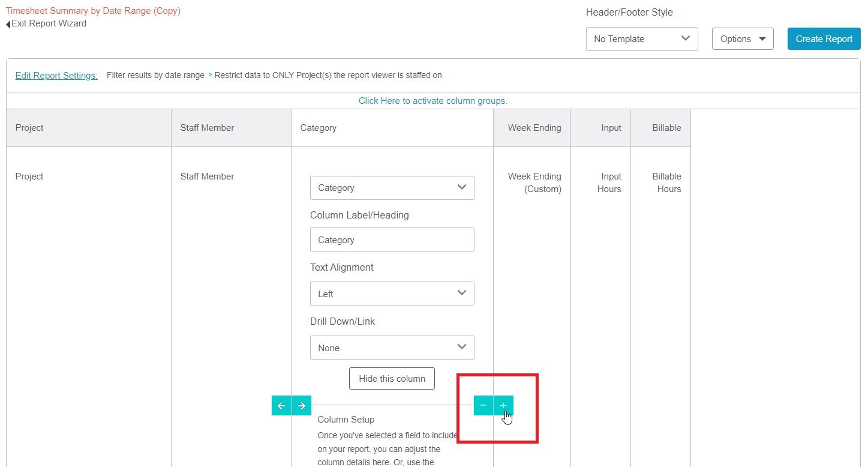
Task: Select the Billable column header
Action: (x=666, y=128)
